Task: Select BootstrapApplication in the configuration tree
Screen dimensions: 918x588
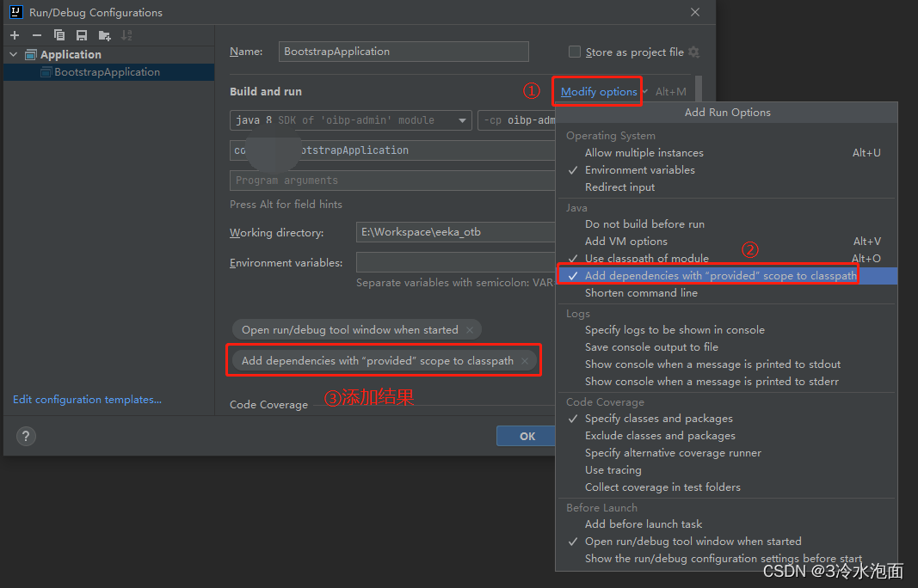Action: (x=109, y=72)
